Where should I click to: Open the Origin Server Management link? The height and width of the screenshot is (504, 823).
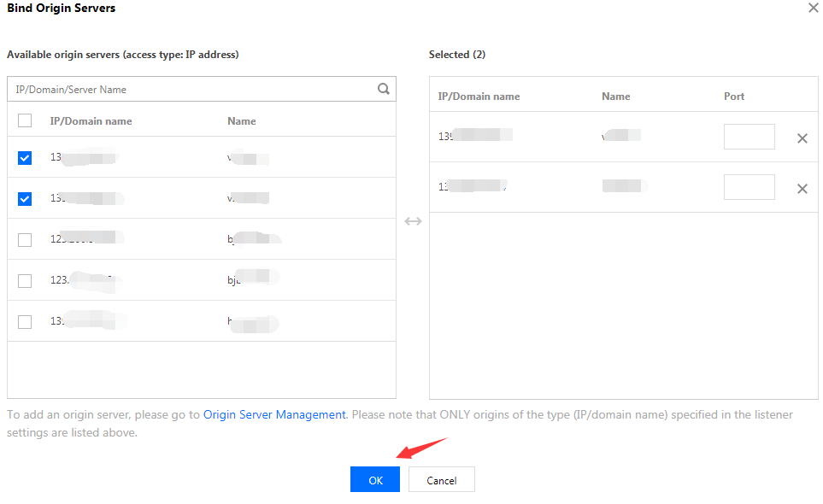coord(274,415)
